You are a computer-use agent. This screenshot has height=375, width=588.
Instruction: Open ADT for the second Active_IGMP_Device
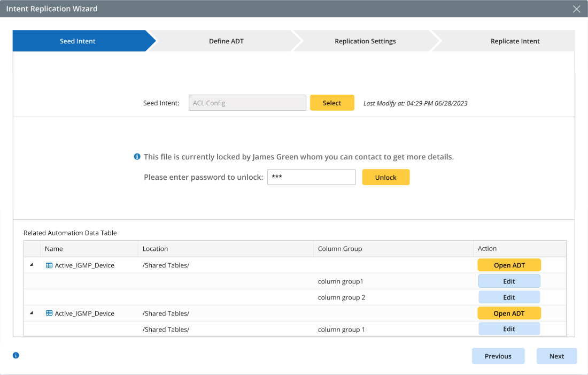coord(509,313)
